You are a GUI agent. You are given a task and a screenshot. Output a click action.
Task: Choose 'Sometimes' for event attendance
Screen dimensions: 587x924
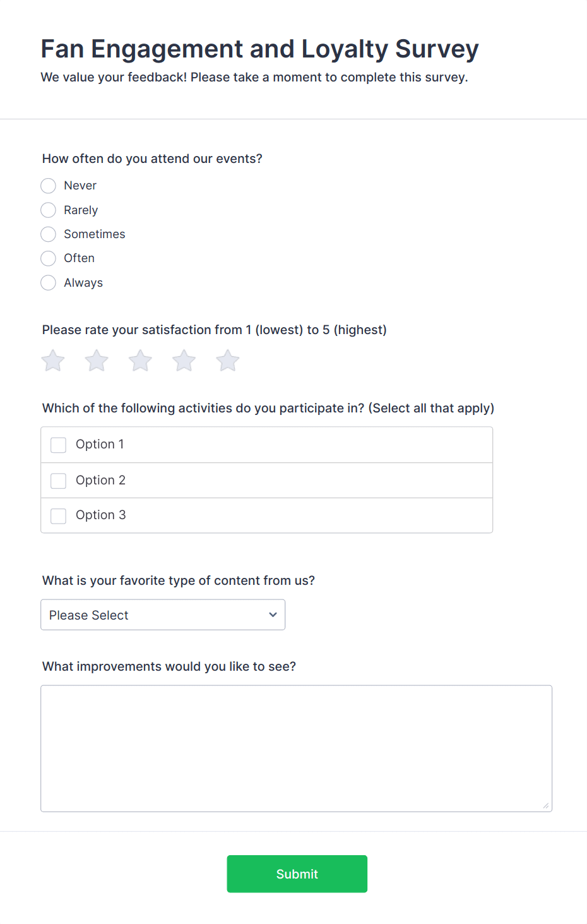pyautogui.click(x=48, y=234)
